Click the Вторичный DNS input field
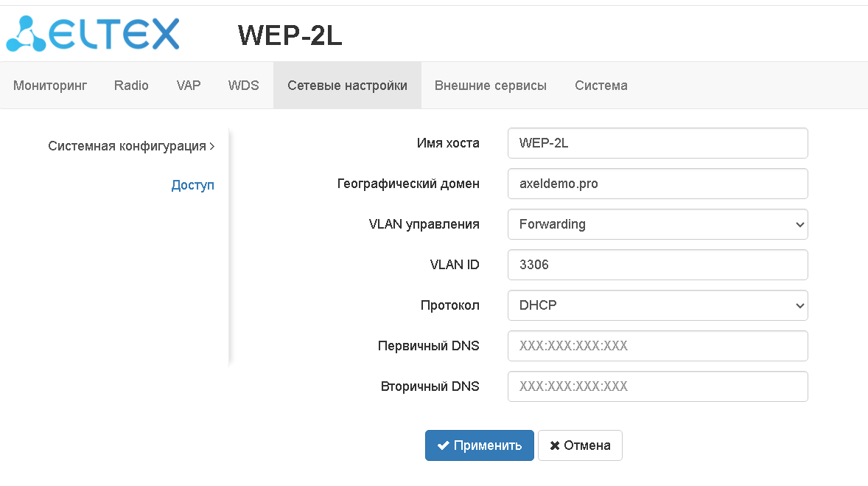Image resolution: width=868 pixels, height=486 pixels. point(657,386)
